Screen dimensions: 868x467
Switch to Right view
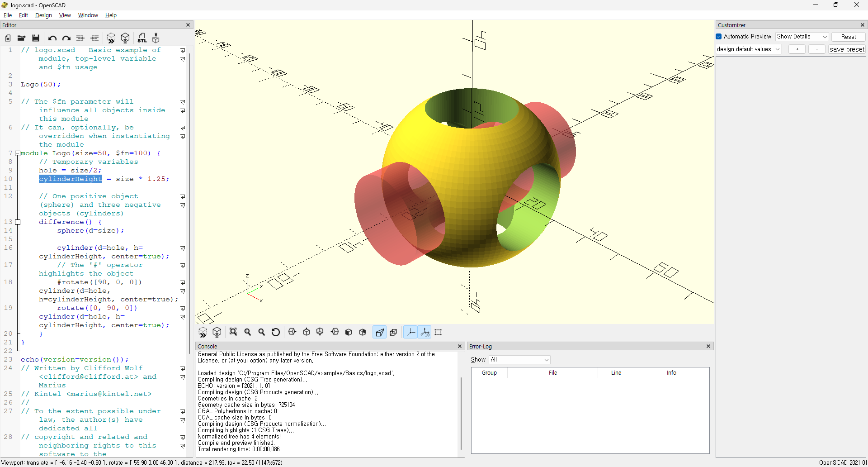coord(292,332)
